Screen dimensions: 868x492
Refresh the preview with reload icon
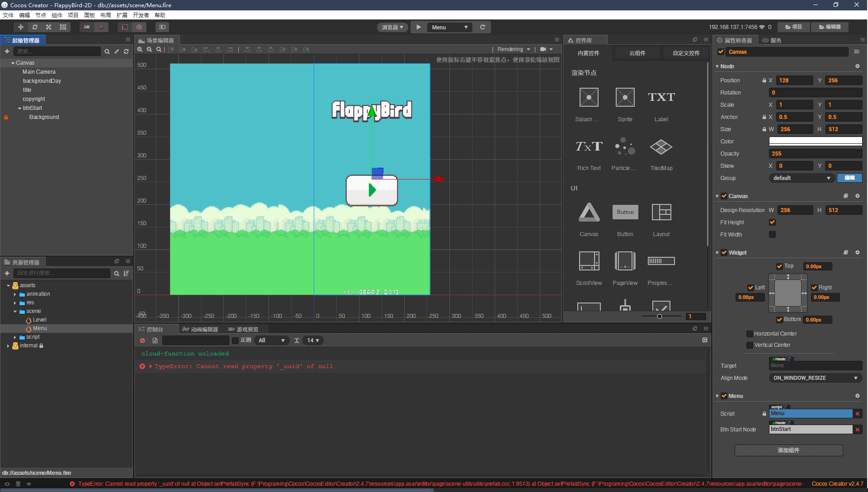click(x=482, y=27)
